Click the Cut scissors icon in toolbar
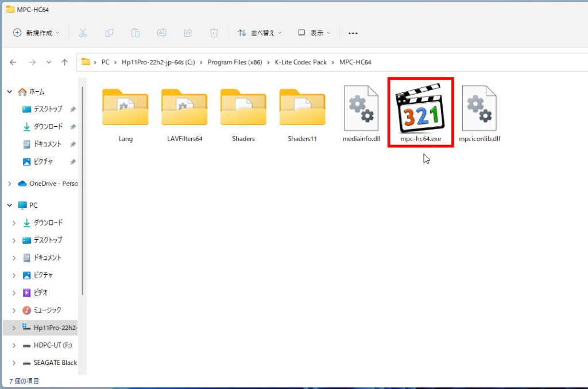588x389 pixels. (83, 33)
